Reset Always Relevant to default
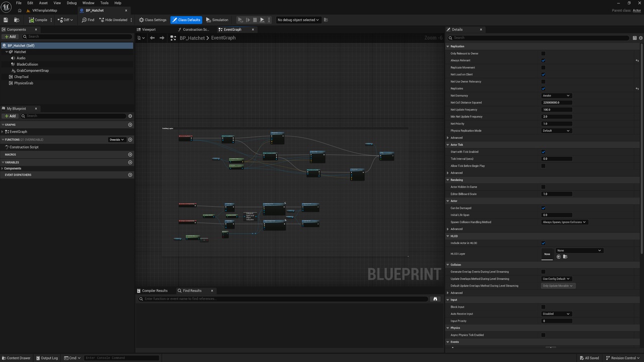 point(637,60)
